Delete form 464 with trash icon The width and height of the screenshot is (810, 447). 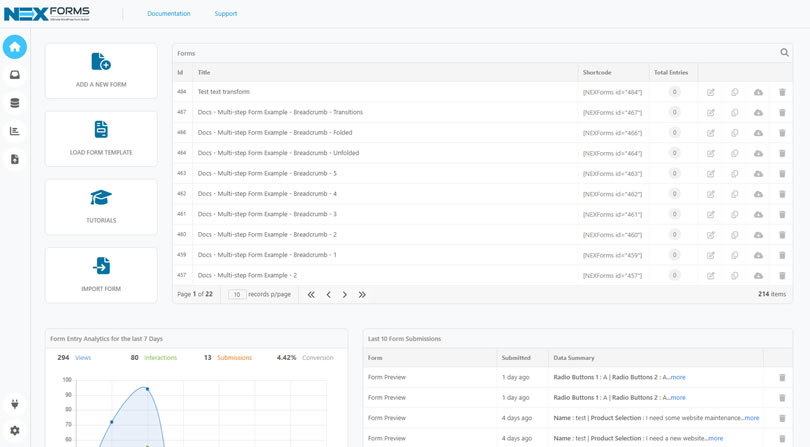pyautogui.click(x=782, y=153)
